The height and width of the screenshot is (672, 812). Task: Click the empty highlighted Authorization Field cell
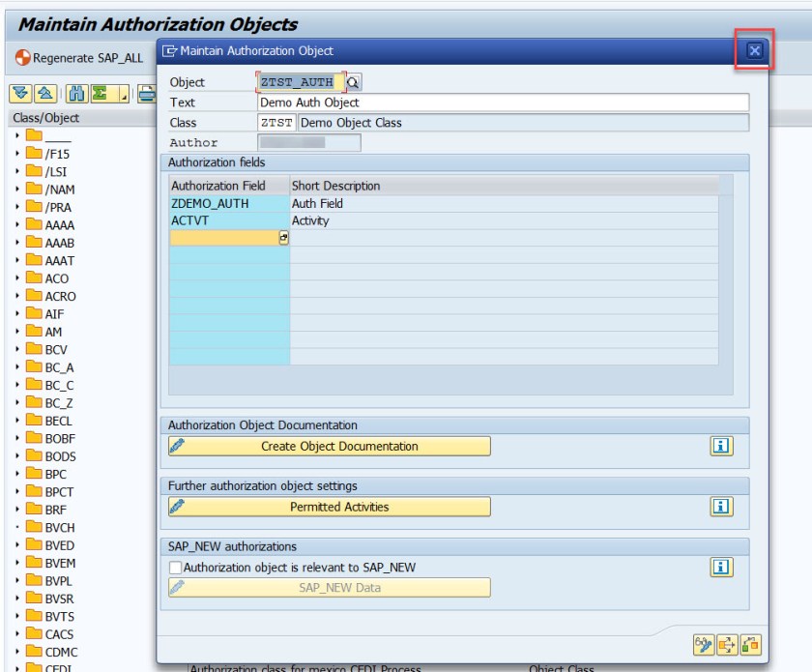224,238
